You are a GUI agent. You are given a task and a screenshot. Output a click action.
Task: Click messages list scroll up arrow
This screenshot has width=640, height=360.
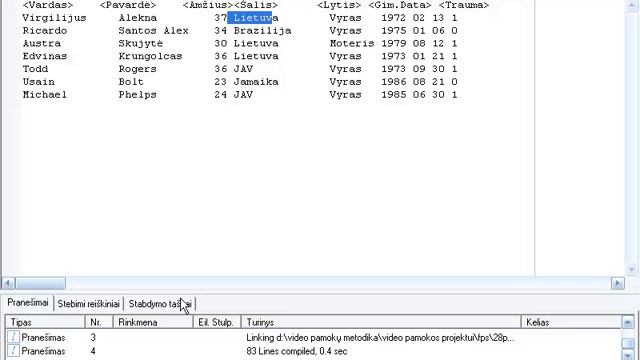[x=628, y=322]
